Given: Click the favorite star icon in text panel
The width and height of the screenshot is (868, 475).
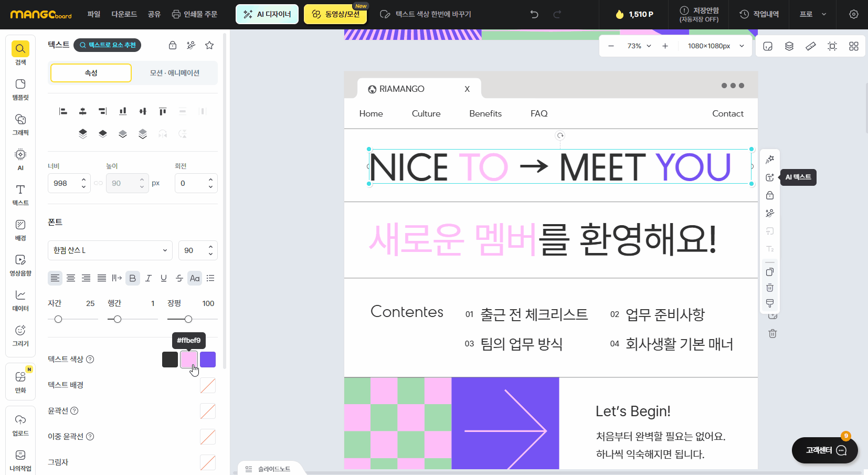Looking at the screenshot, I should click(209, 45).
